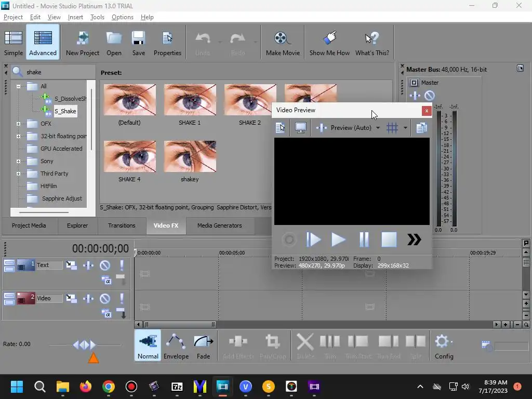
Task: Toggle overlay grid in Video Preview
Action: pyautogui.click(x=392, y=128)
